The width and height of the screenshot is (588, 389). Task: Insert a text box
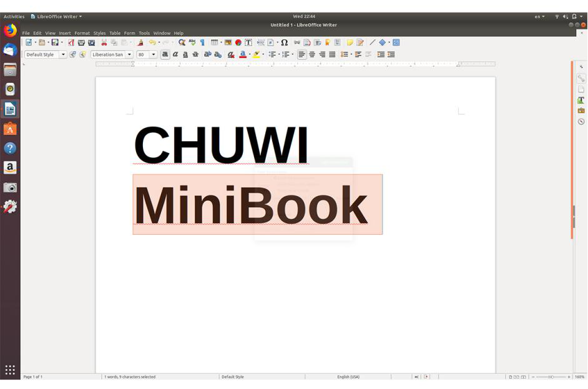(248, 42)
